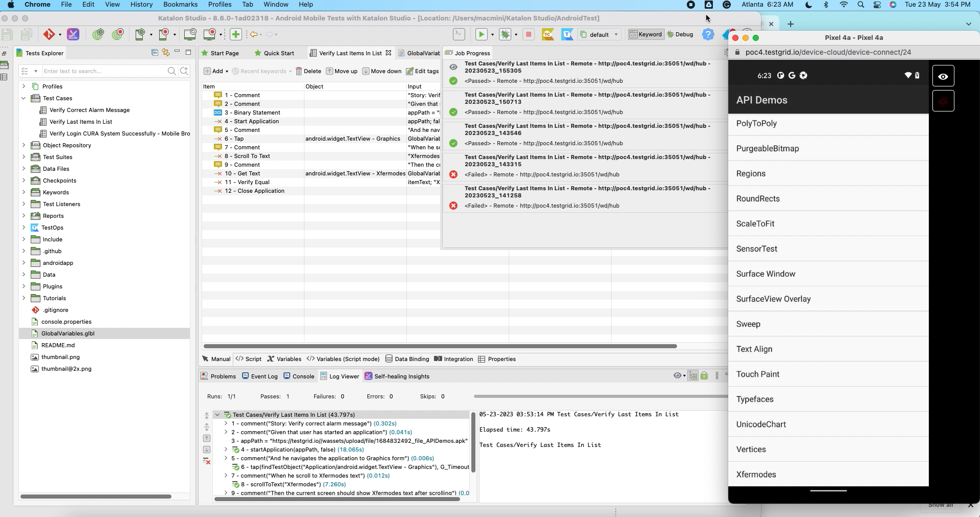Image resolution: width=980 pixels, height=517 pixels.
Task: Click the Delete button
Action: [x=309, y=71]
